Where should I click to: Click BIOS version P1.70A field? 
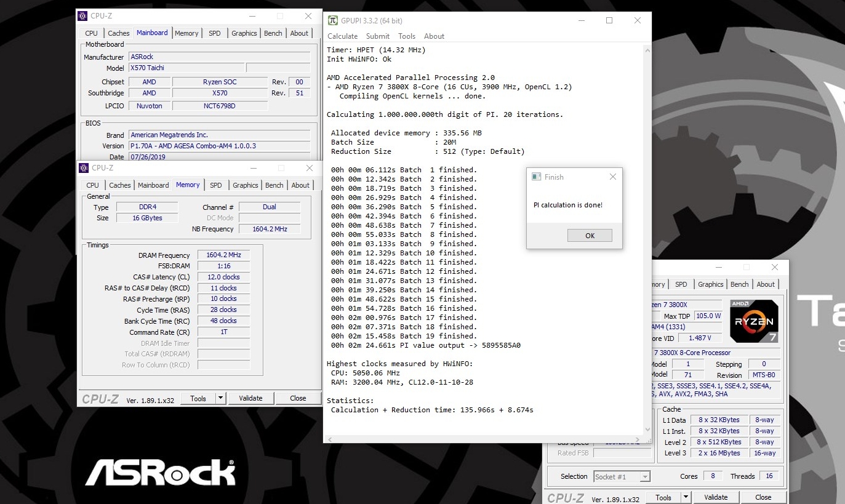tap(219, 146)
